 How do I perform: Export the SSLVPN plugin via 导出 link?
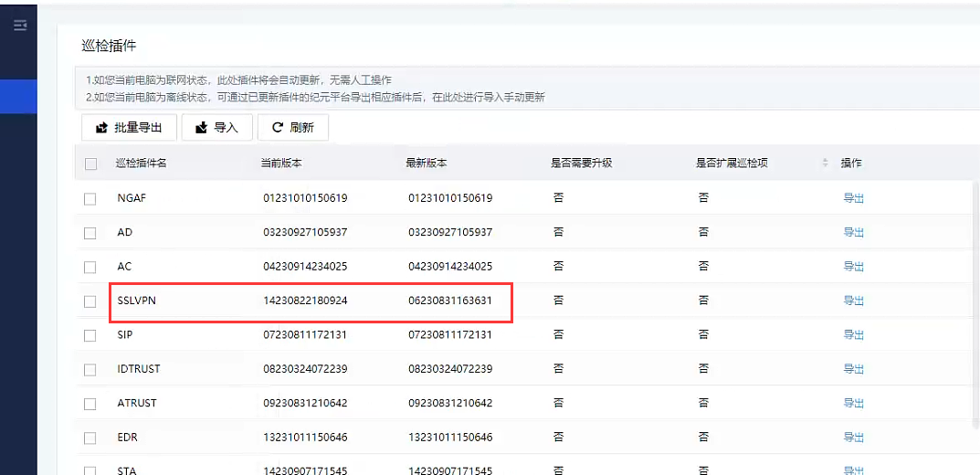coord(853,301)
